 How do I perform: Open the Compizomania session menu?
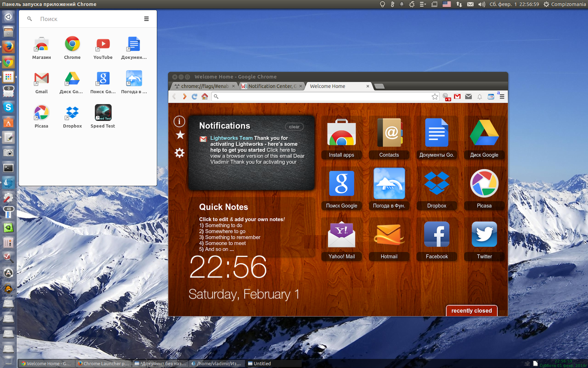tap(564, 4)
